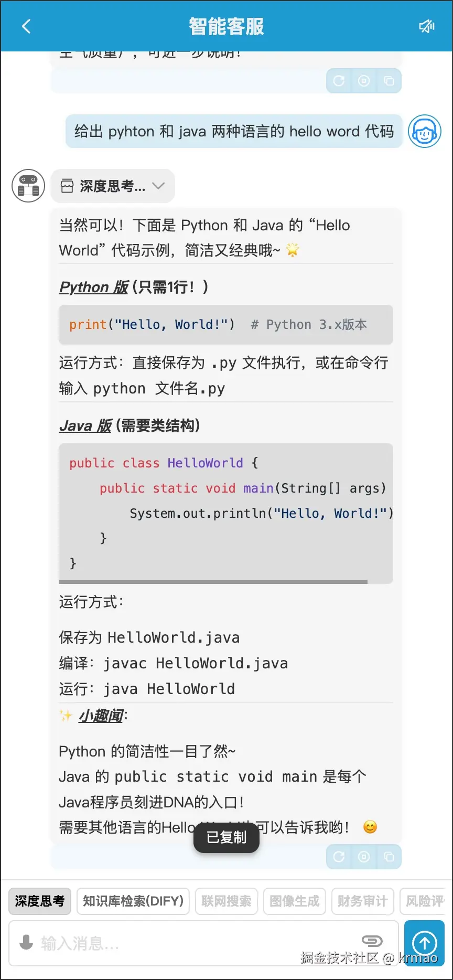Open 风险评 option at toolbar edge
Image resolution: width=453 pixels, height=980 pixels.
426,901
